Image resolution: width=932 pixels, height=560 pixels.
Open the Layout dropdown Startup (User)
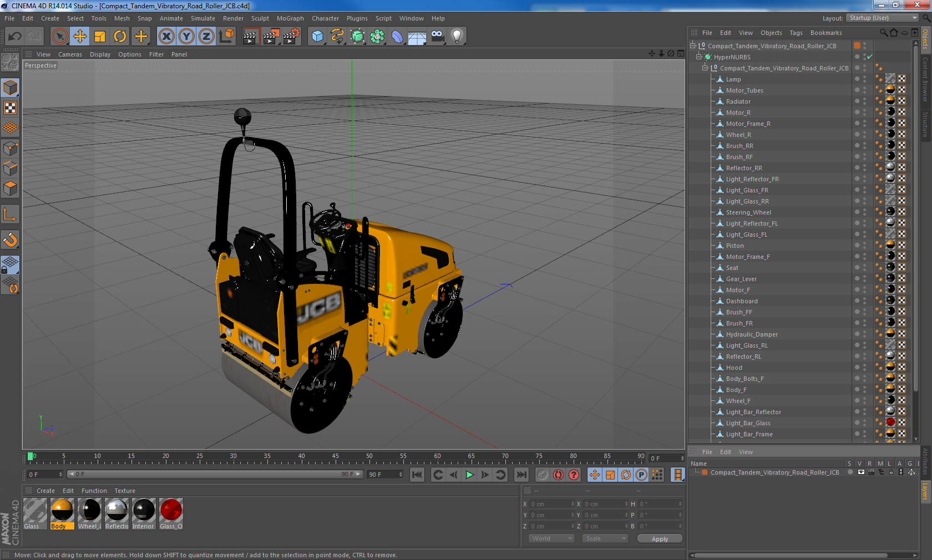click(883, 18)
